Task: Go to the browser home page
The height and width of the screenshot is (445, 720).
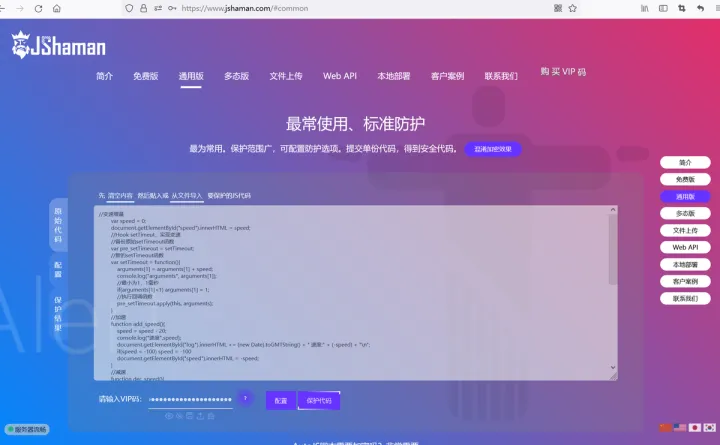Action: pyautogui.click(x=56, y=8)
